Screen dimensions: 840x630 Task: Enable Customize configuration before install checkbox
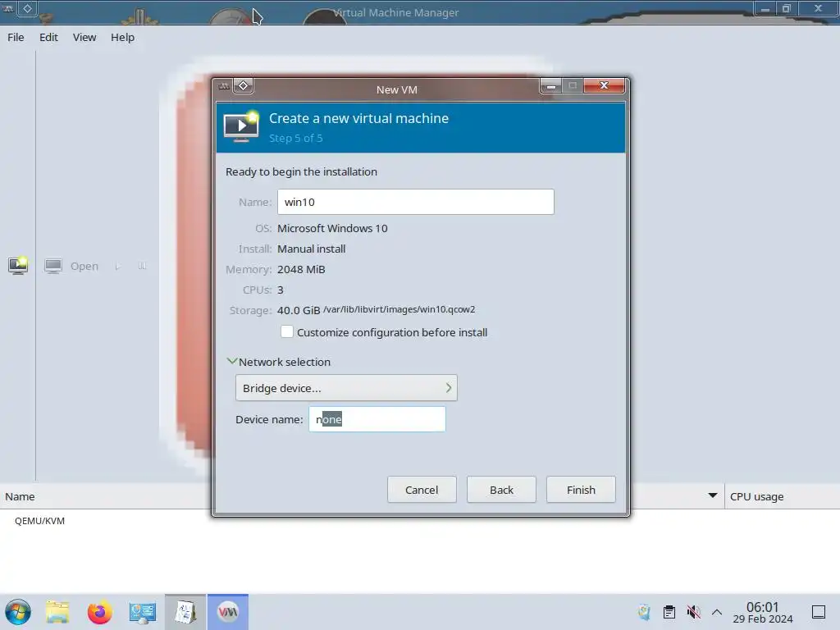(287, 332)
